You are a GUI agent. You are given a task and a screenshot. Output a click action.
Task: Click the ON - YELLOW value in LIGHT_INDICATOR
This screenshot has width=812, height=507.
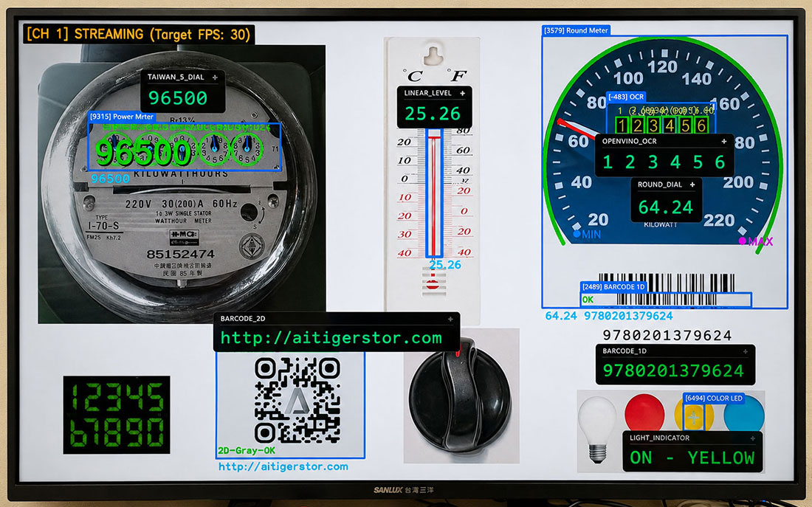click(x=692, y=458)
